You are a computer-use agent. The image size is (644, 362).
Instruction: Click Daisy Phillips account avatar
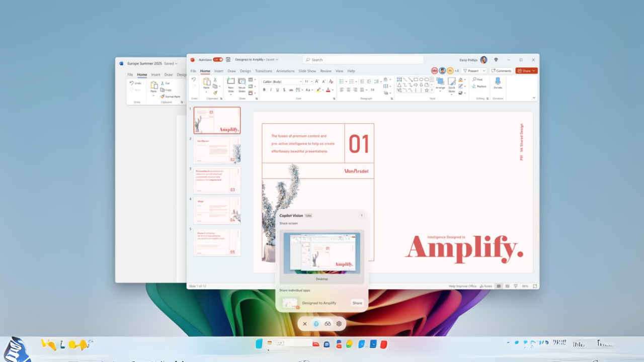tap(484, 60)
